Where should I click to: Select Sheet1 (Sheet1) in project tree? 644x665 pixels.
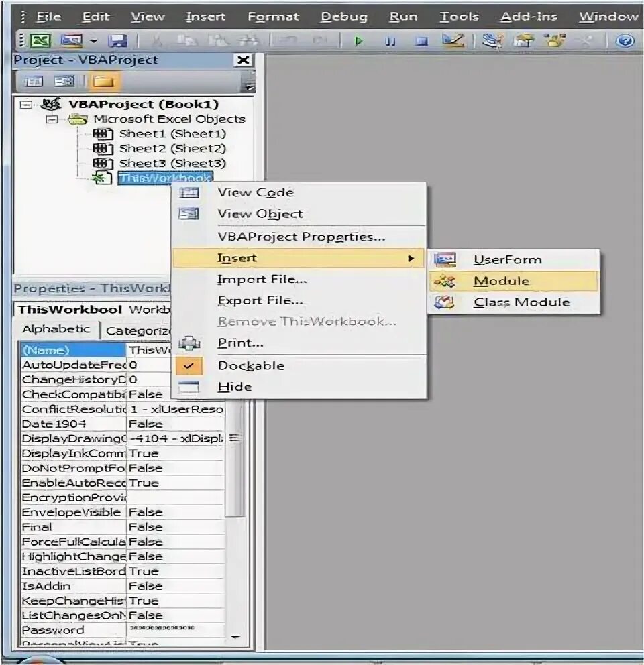tap(172, 134)
